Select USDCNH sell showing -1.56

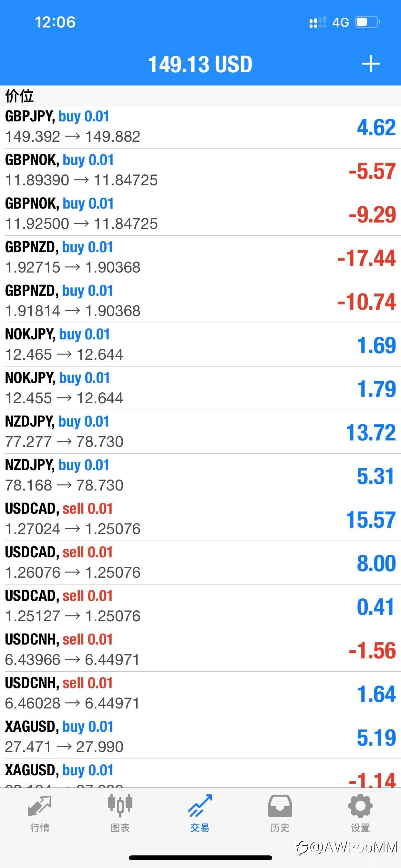click(200, 650)
